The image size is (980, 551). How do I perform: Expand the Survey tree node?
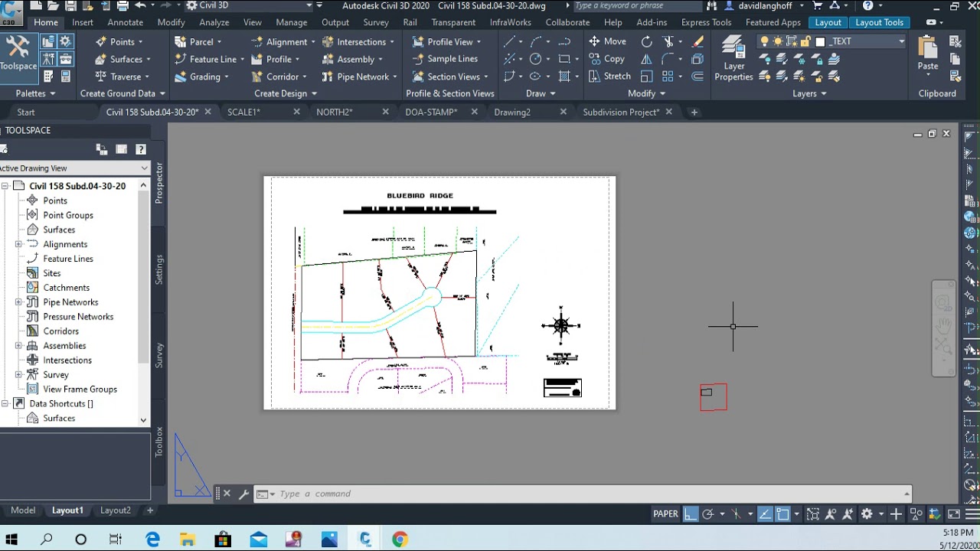point(18,375)
